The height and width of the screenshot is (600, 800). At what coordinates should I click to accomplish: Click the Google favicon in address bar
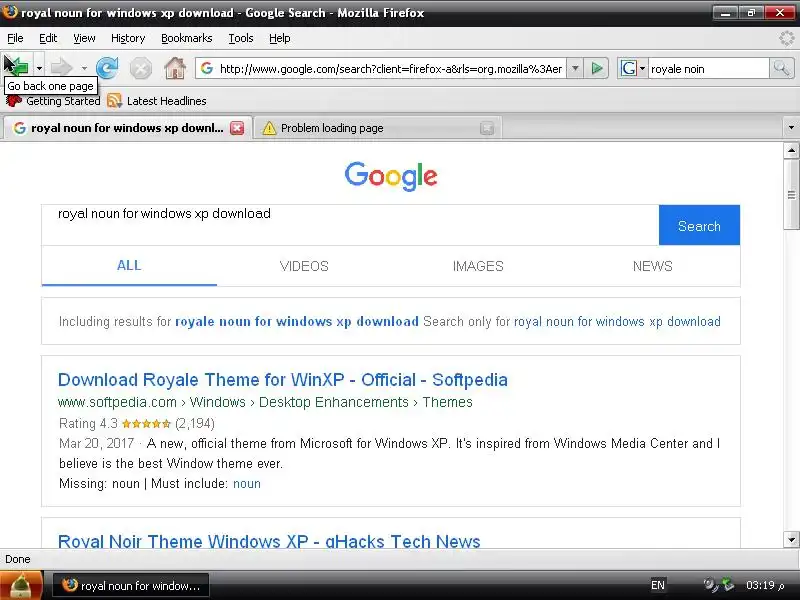click(207, 68)
